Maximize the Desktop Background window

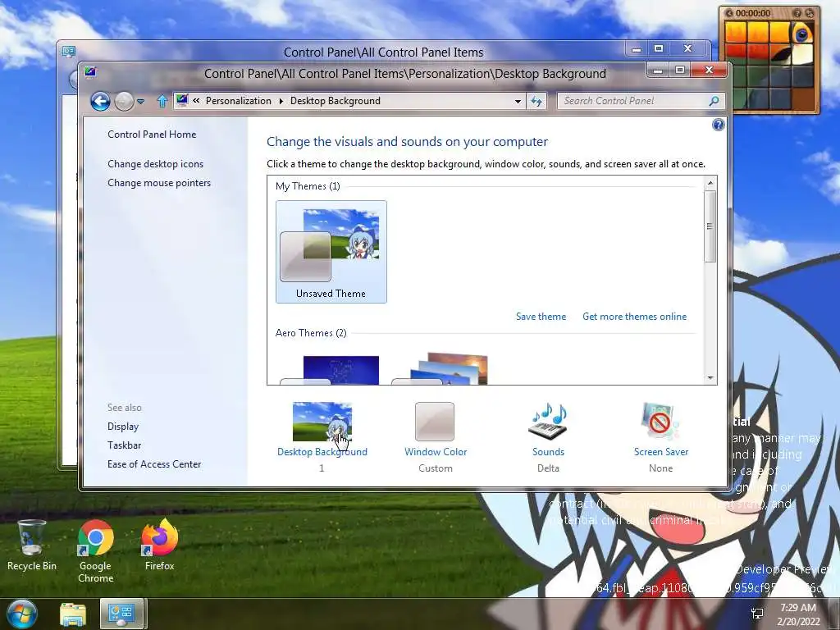click(680, 71)
